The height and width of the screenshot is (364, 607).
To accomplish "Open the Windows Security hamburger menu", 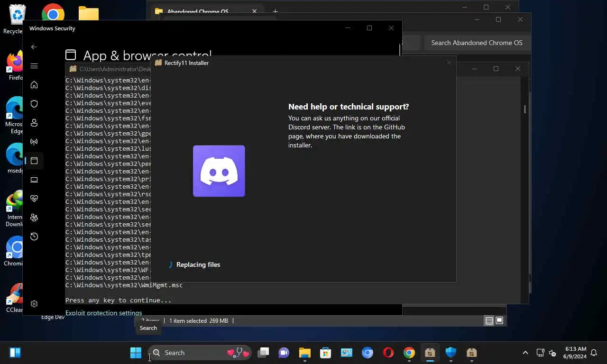I will click(34, 66).
